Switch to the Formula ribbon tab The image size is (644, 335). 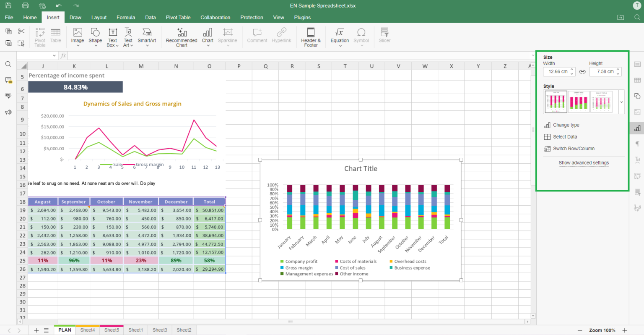click(126, 17)
